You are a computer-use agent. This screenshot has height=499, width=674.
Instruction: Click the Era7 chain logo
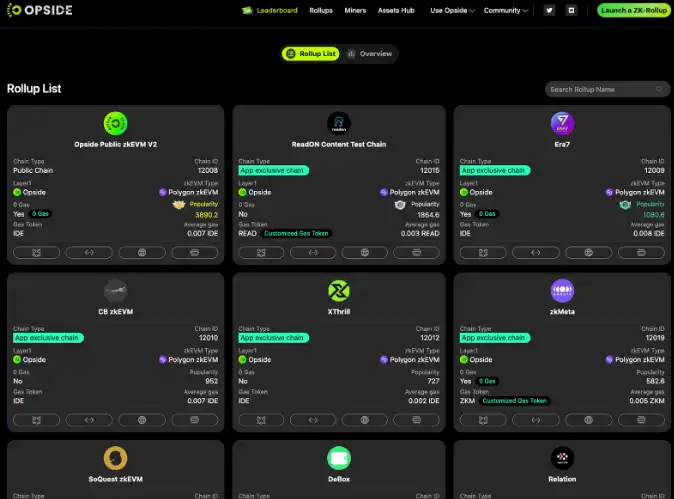pos(562,123)
